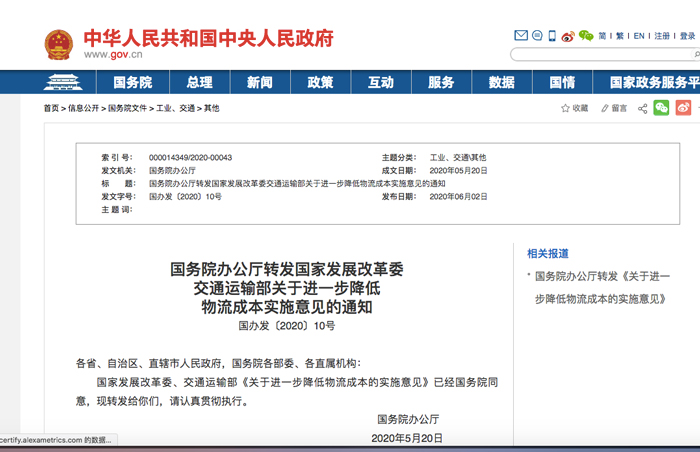The height and width of the screenshot is (452, 700).
Task: Open the 国务院 navigation menu
Action: pyautogui.click(x=132, y=82)
